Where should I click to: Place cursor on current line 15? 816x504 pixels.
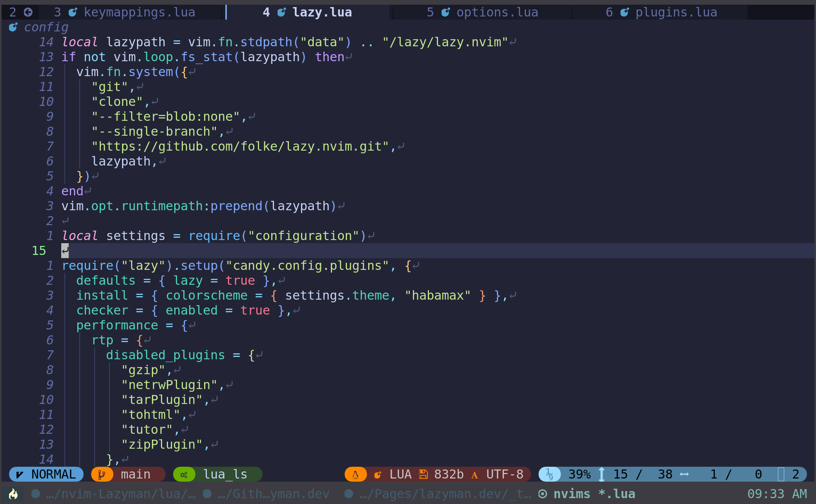click(65, 251)
